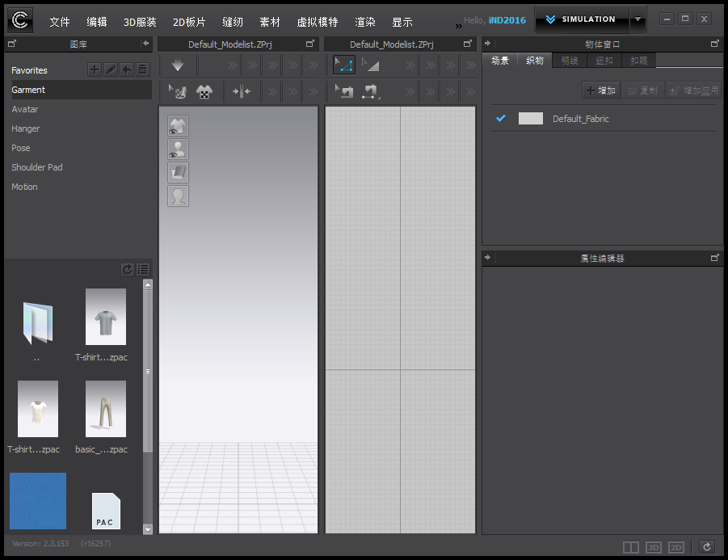
Task: Open the 3D服装 menu
Action: (140, 22)
